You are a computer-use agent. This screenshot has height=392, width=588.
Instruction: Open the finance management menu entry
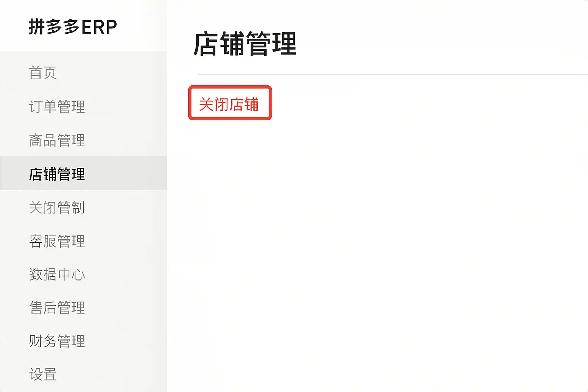[83, 341]
